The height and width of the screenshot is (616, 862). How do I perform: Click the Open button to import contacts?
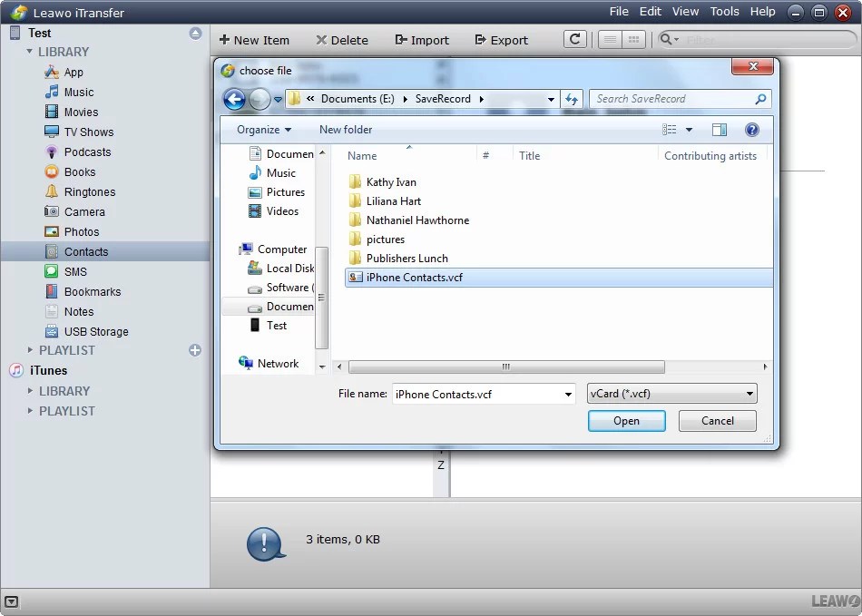626,420
